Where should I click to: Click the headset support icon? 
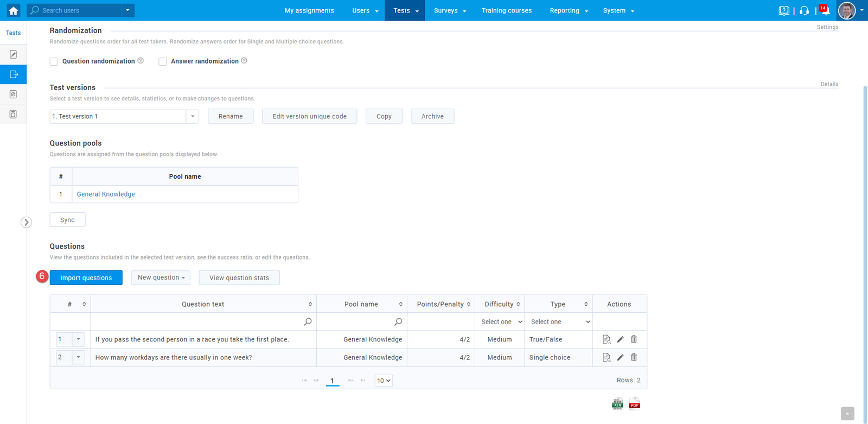tap(804, 10)
